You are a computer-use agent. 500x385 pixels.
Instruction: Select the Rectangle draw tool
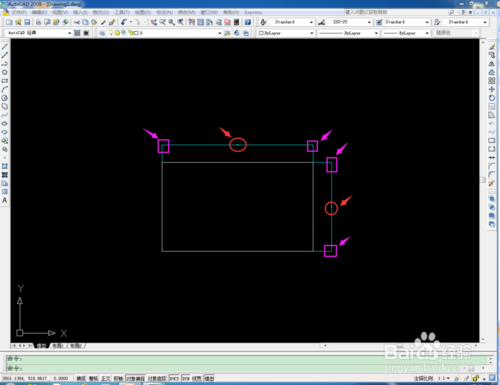pyautogui.click(x=5, y=81)
